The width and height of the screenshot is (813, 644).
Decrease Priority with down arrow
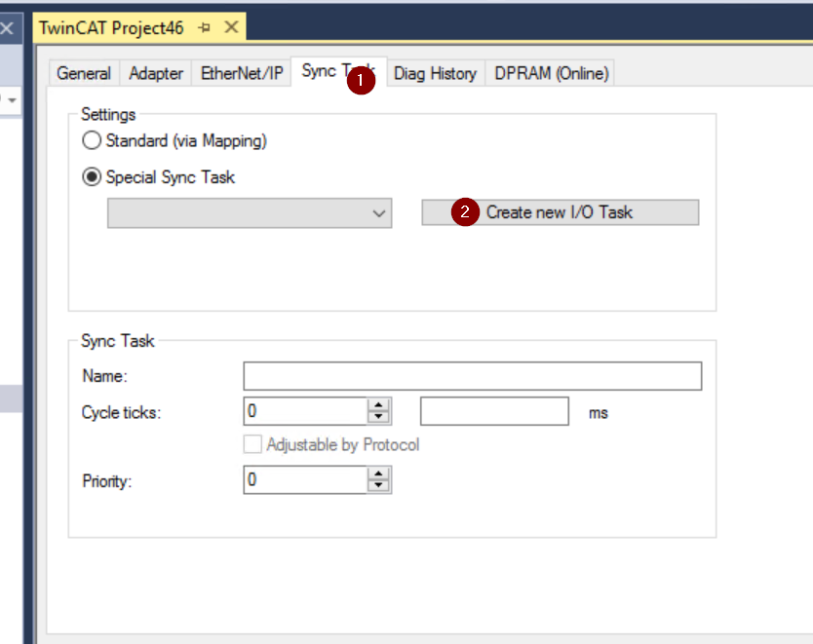tap(378, 486)
